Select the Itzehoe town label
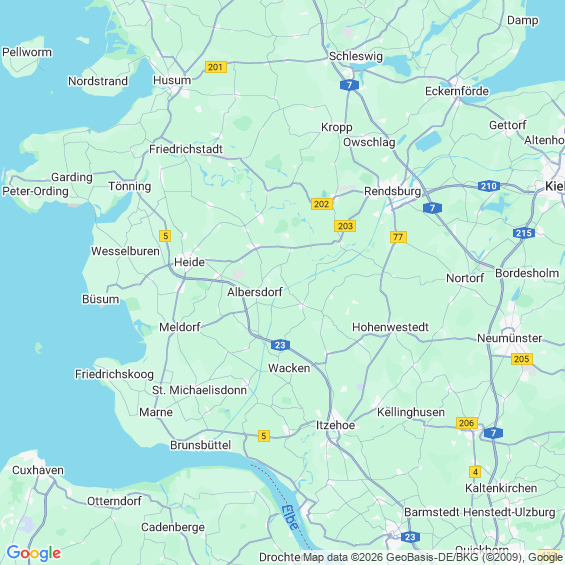The image size is (565, 565). [x=335, y=425]
